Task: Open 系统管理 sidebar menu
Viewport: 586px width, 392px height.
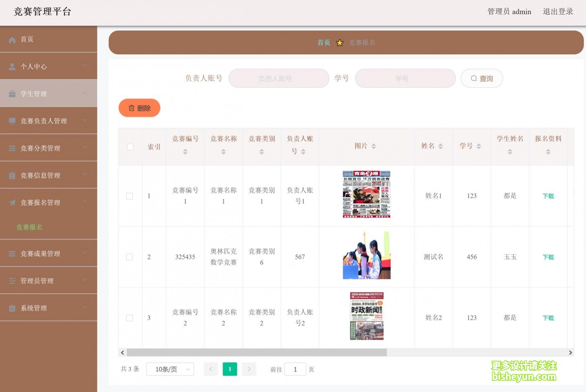Action: tap(49, 308)
